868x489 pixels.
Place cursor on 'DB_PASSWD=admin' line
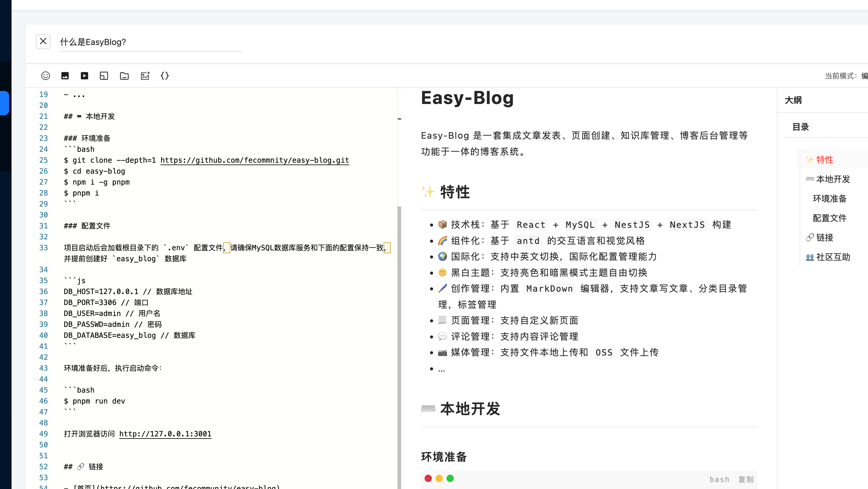(112, 324)
